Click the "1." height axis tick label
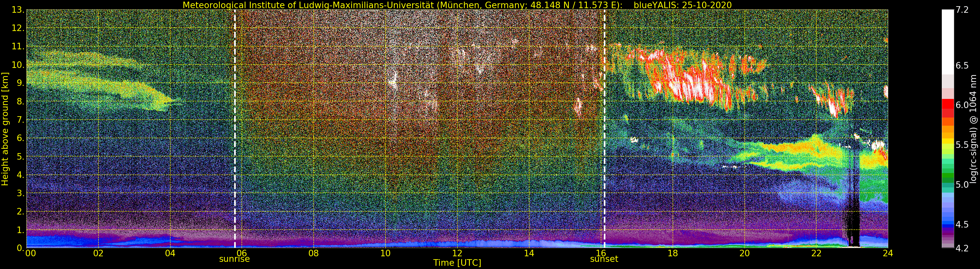This screenshot has height=269, width=980. click(x=20, y=230)
